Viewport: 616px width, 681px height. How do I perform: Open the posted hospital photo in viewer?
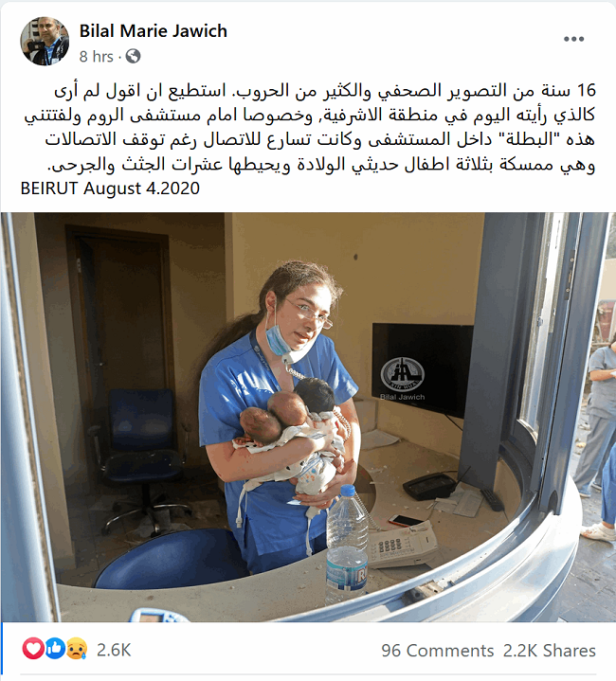[308, 417]
